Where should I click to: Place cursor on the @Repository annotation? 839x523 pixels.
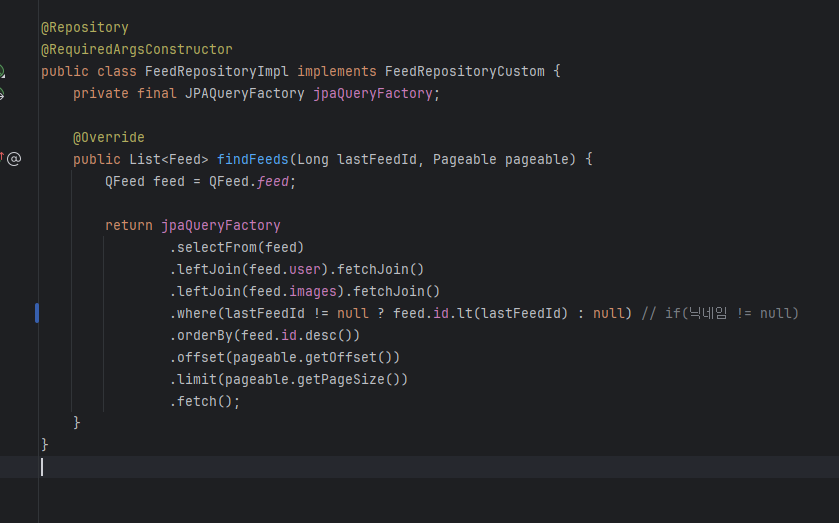tap(85, 27)
